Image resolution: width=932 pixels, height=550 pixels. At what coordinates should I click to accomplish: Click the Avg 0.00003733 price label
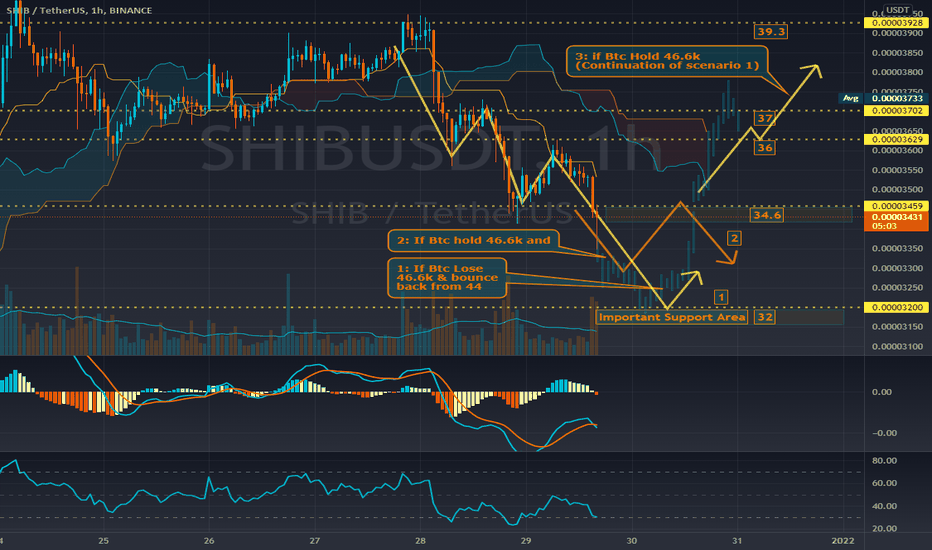pyautogui.click(x=883, y=98)
